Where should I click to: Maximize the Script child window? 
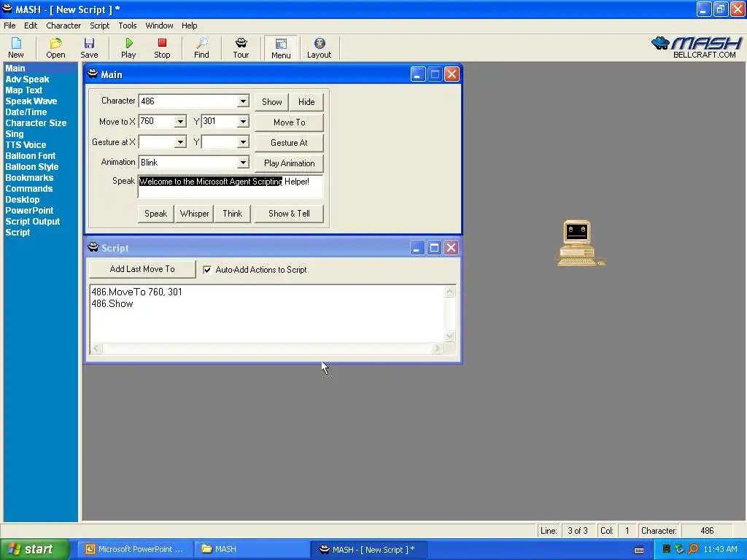434,248
